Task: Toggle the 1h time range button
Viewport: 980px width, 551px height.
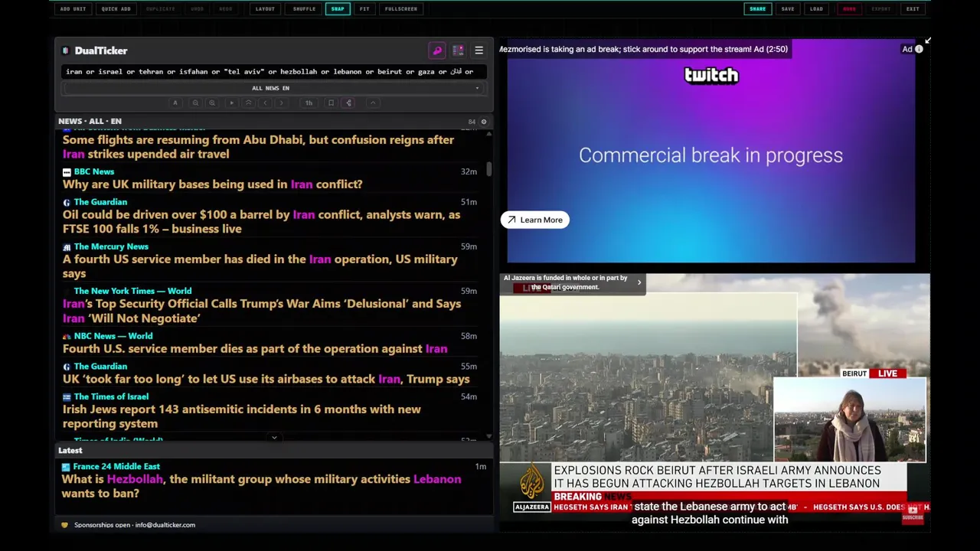Action: pos(309,103)
